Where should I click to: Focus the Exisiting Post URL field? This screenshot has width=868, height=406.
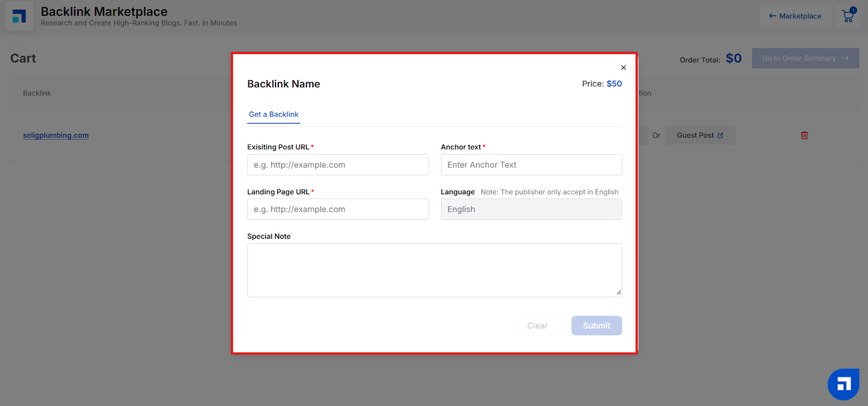(338, 165)
